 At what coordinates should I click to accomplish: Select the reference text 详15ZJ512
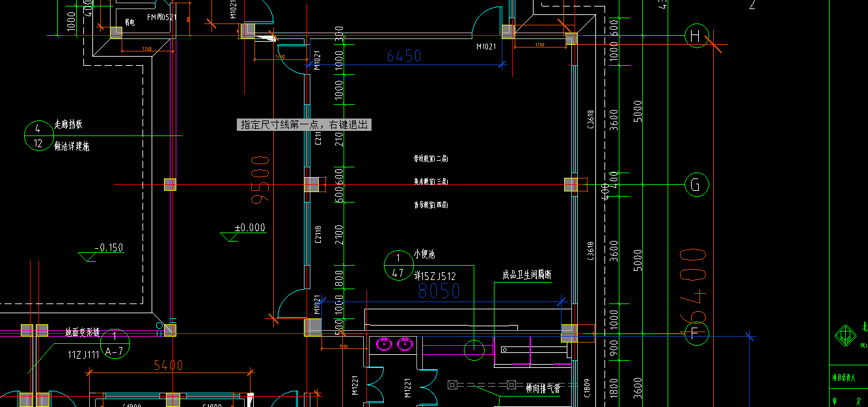pos(436,276)
